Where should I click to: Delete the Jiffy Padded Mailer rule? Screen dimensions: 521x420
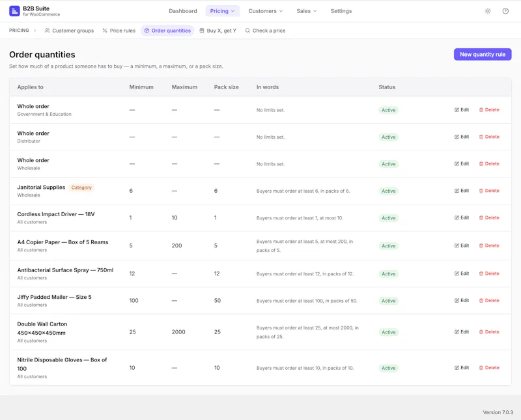[x=489, y=300]
